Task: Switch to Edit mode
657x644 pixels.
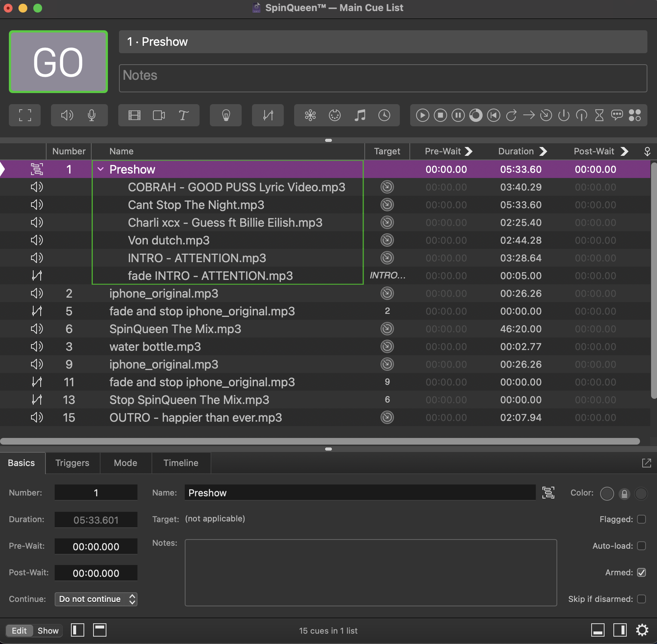Action: (x=19, y=630)
